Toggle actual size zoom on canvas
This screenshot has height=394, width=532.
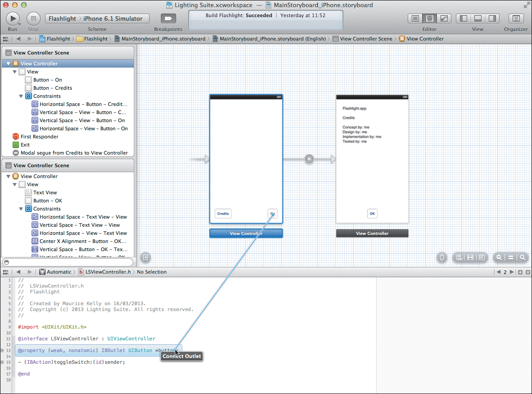pos(511,257)
